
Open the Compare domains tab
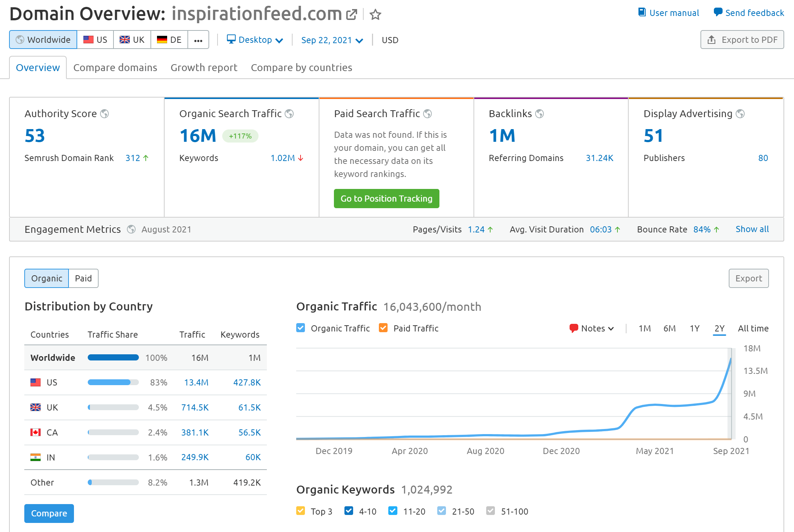click(115, 67)
